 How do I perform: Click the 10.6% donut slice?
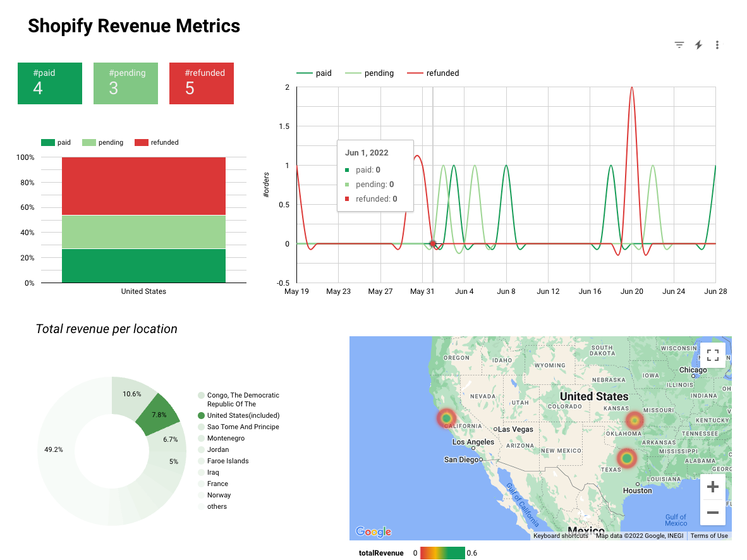point(131,394)
